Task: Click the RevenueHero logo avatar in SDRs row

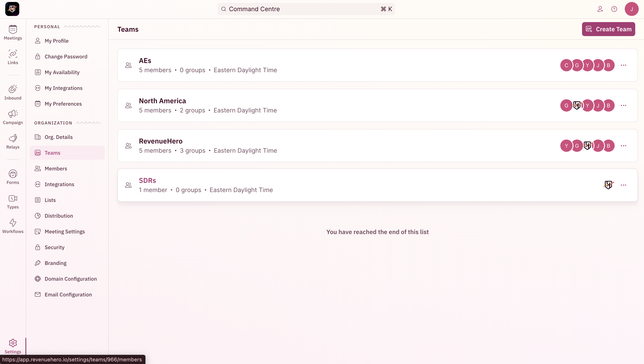Action: tap(609, 185)
